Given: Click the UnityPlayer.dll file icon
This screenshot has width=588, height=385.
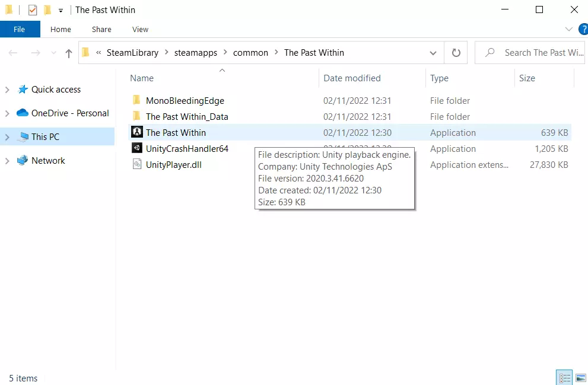Looking at the screenshot, I should click(x=136, y=164).
